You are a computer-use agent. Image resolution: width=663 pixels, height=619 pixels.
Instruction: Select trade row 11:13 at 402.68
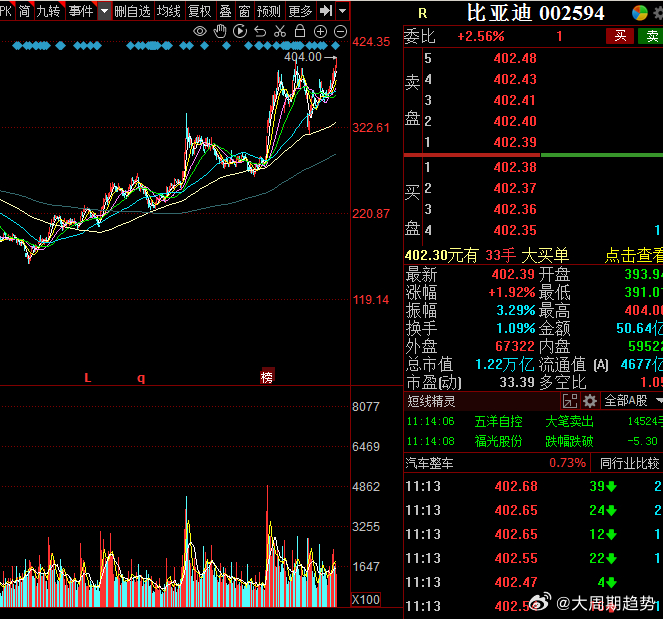(x=534, y=486)
